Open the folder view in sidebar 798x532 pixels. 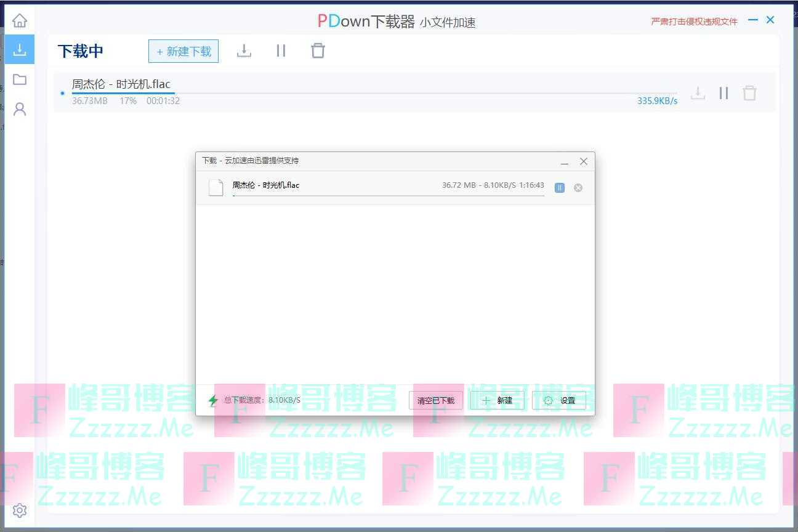[x=20, y=79]
